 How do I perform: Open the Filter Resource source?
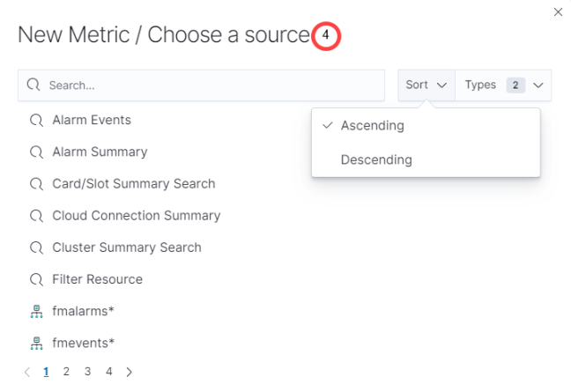coord(97,279)
